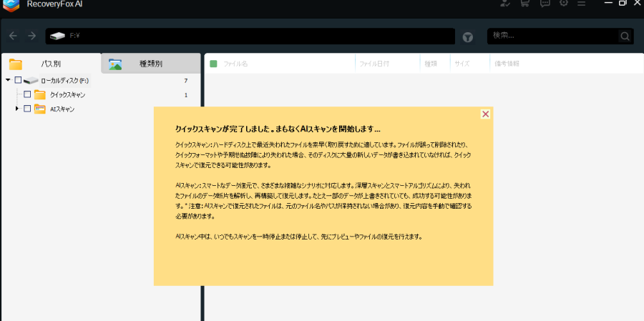
Task: Open the feedback chat bubble icon
Action: click(x=545, y=3)
